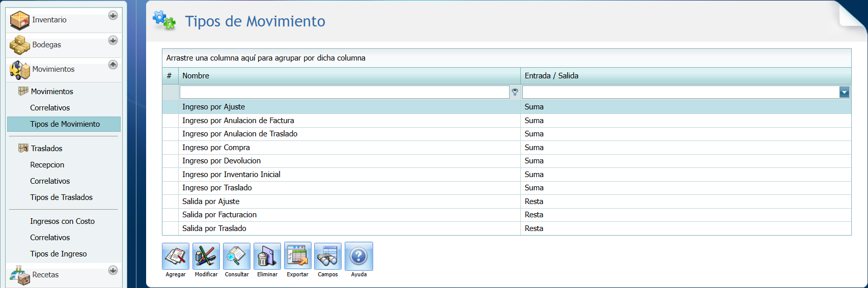Expand the Bodegas sidebar section
Viewport: 868px width, 288px height.
tap(113, 40)
